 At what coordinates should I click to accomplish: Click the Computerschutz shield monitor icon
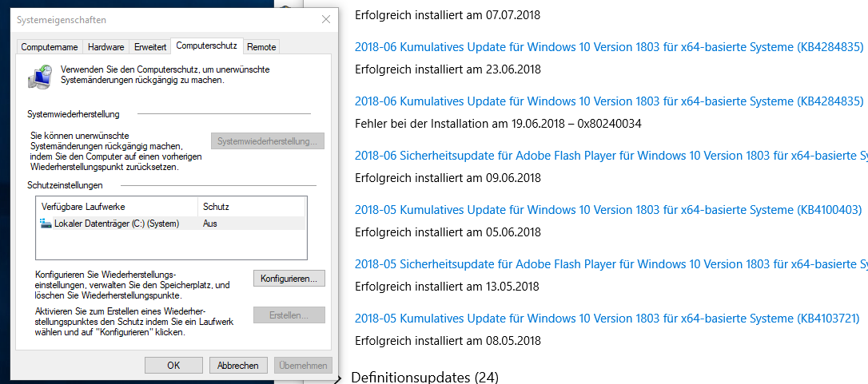[x=40, y=77]
